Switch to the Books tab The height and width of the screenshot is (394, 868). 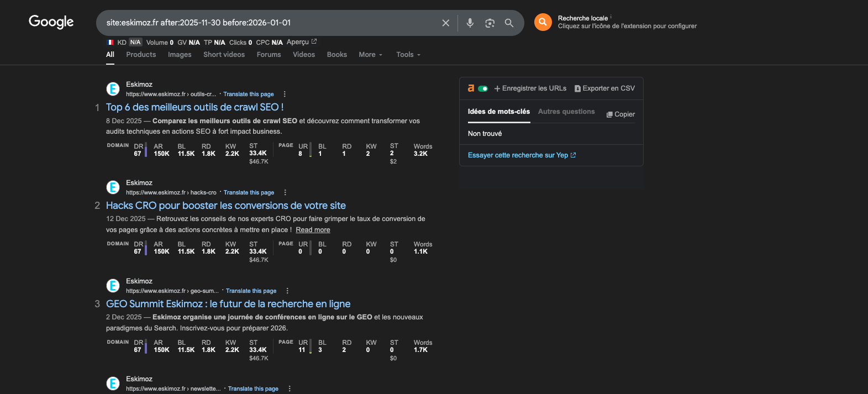pos(337,55)
